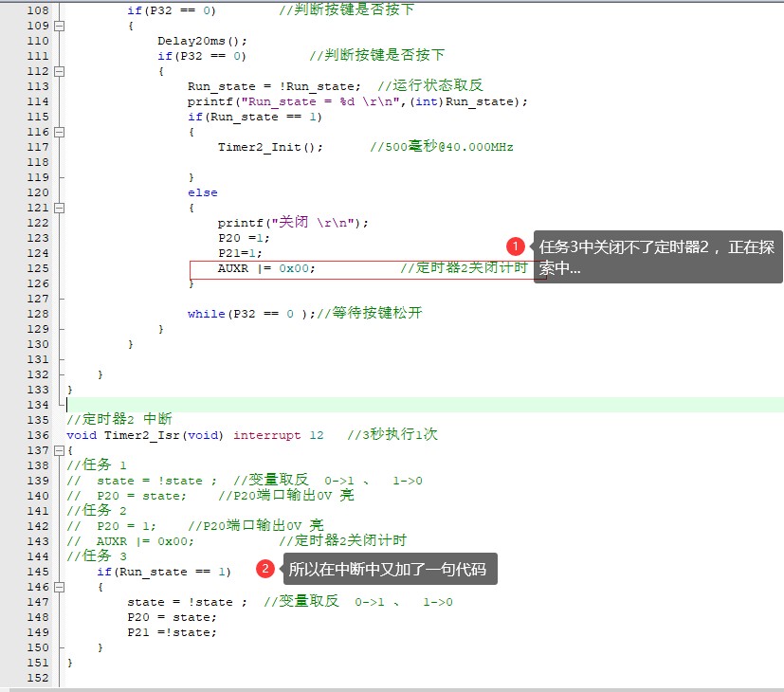The width and height of the screenshot is (784, 692).
Task: Collapse the code block at line 112
Action: [59, 71]
